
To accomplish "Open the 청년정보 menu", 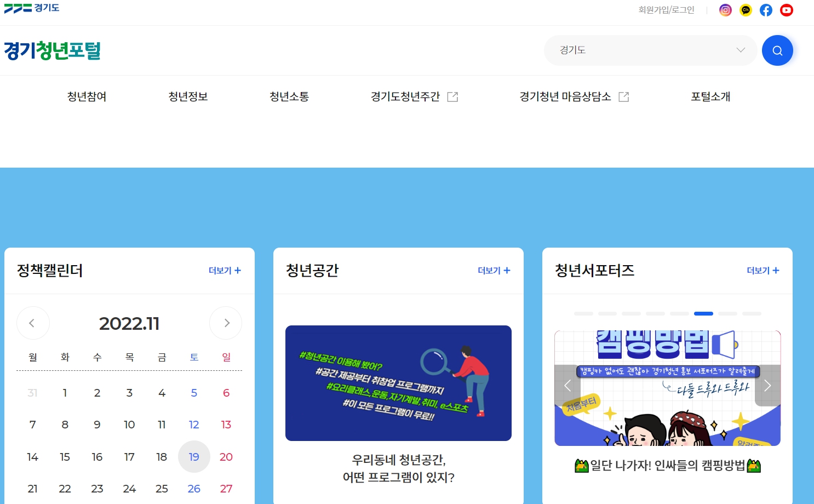I will point(187,96).
